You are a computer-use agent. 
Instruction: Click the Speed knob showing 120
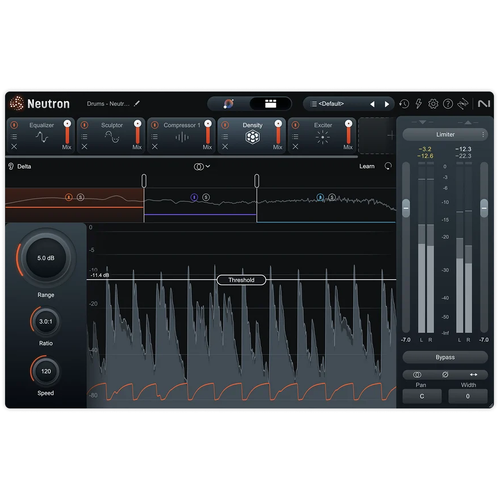click(46, 371)
